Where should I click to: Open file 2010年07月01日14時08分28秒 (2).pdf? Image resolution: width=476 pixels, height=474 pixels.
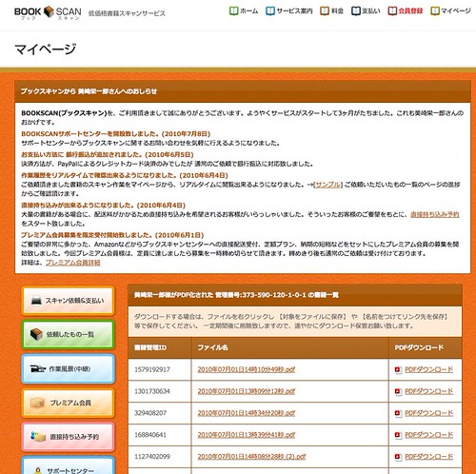pyautogui.click(x=251, y=457)
